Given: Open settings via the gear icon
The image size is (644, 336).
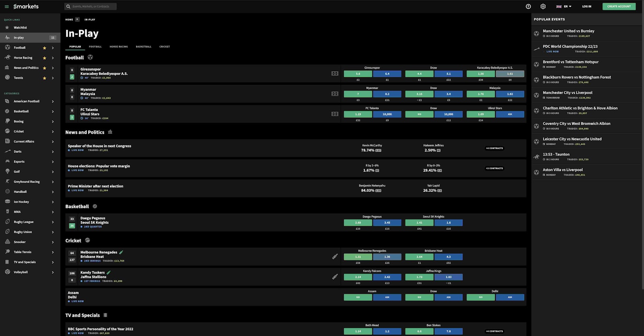Looking at the screenshot, I should click(x=543, y=6).
